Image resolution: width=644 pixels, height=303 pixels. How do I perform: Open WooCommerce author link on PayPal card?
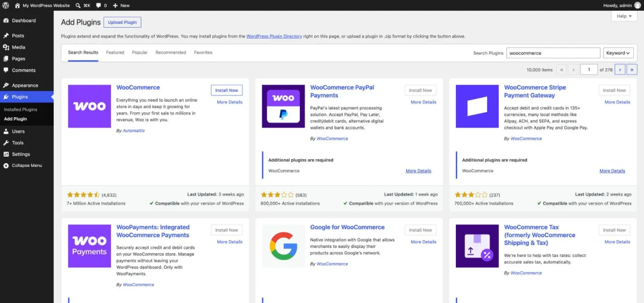click(x=332, y=138)
